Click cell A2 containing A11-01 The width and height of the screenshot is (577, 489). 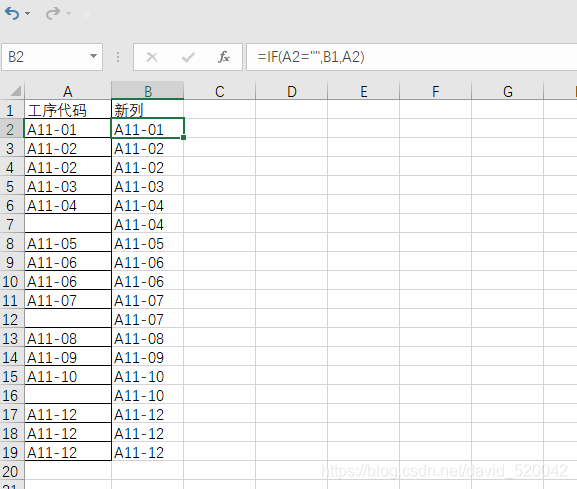coord(68,129)
